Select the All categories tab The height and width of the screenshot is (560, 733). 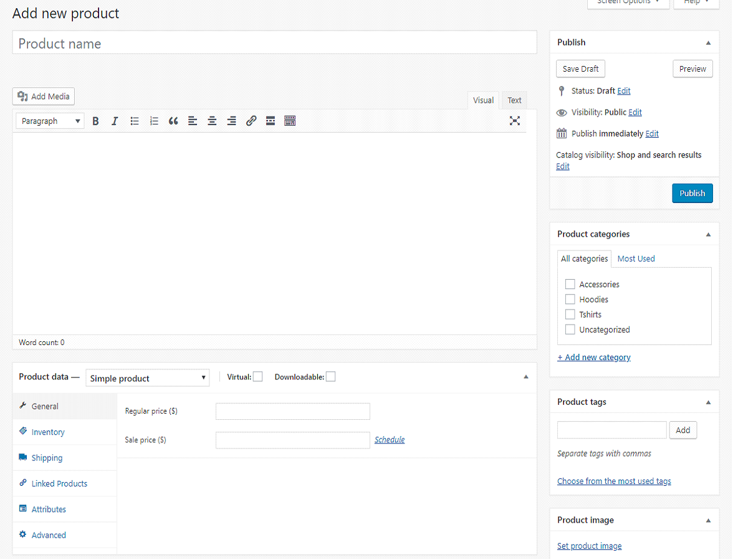pos(585,259)
